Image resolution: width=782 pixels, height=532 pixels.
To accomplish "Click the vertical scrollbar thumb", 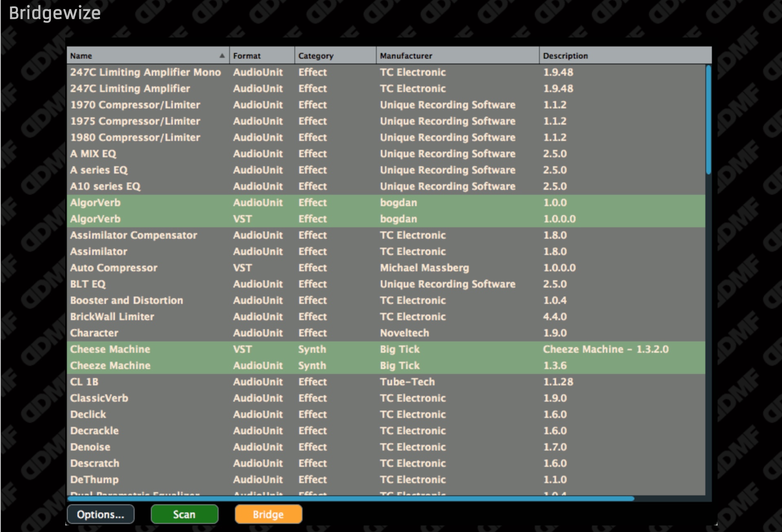I will (709, 120).
